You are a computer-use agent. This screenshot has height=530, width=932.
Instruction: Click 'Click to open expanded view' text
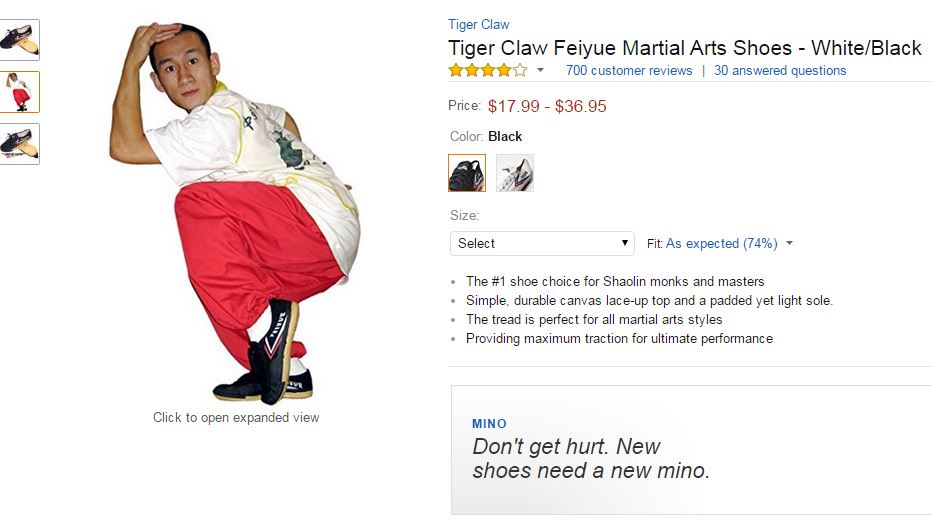pos(236,417)
